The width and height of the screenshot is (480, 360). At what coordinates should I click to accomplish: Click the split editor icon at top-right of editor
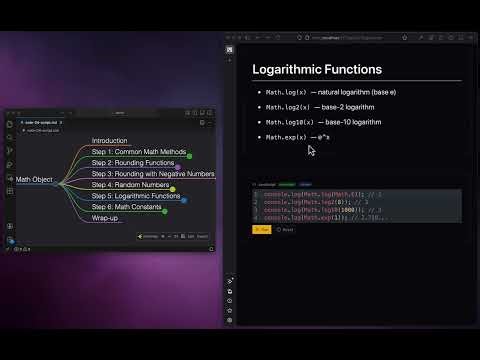(202, 123)
